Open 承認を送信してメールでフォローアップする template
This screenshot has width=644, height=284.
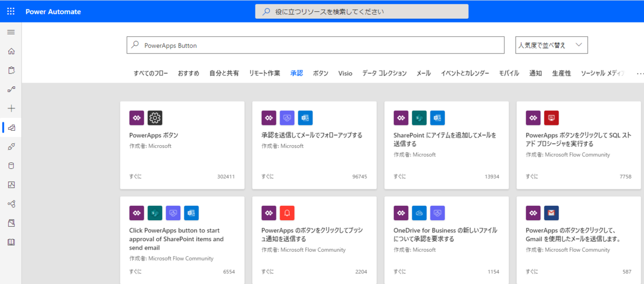pyautogui.click(x=312, y=135)
